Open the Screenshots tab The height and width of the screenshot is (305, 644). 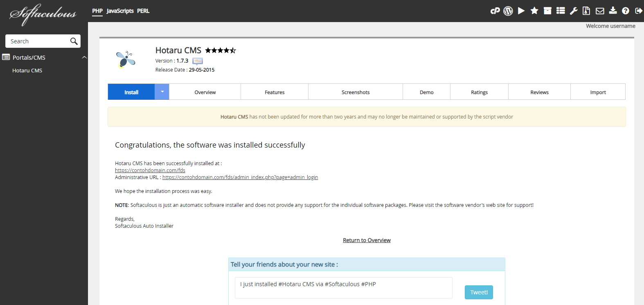coord(356,92)
